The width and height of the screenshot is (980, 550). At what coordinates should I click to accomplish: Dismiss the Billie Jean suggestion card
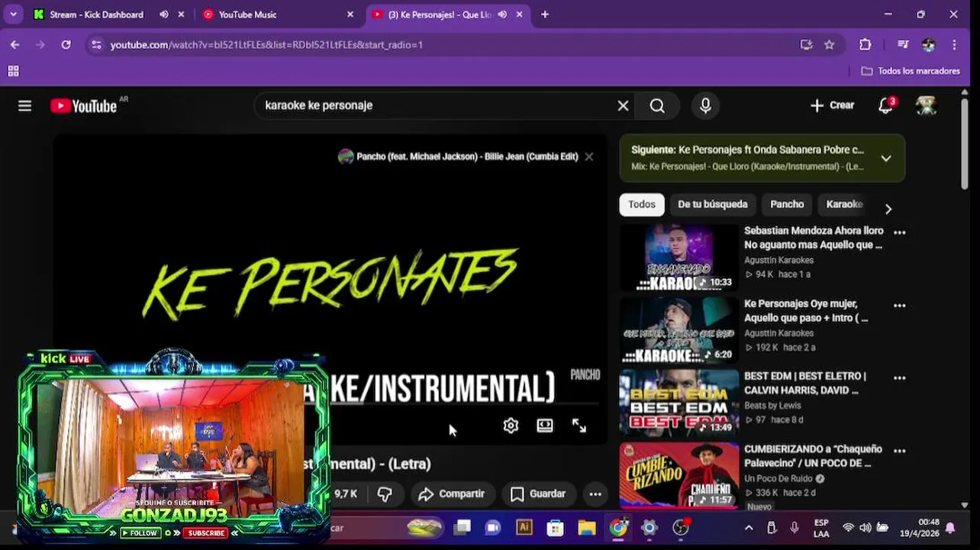588,157
